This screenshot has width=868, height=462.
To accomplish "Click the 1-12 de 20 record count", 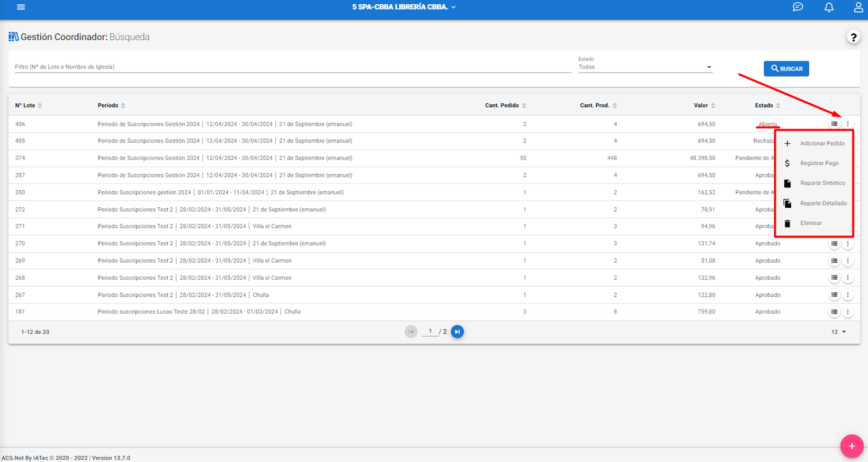I will click(35, 332).
